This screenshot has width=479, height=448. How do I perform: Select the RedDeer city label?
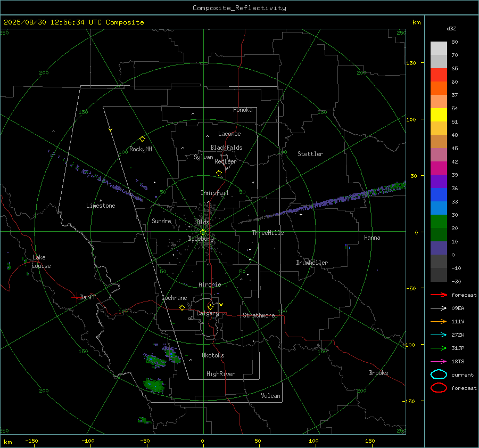[x=226, y=161]
